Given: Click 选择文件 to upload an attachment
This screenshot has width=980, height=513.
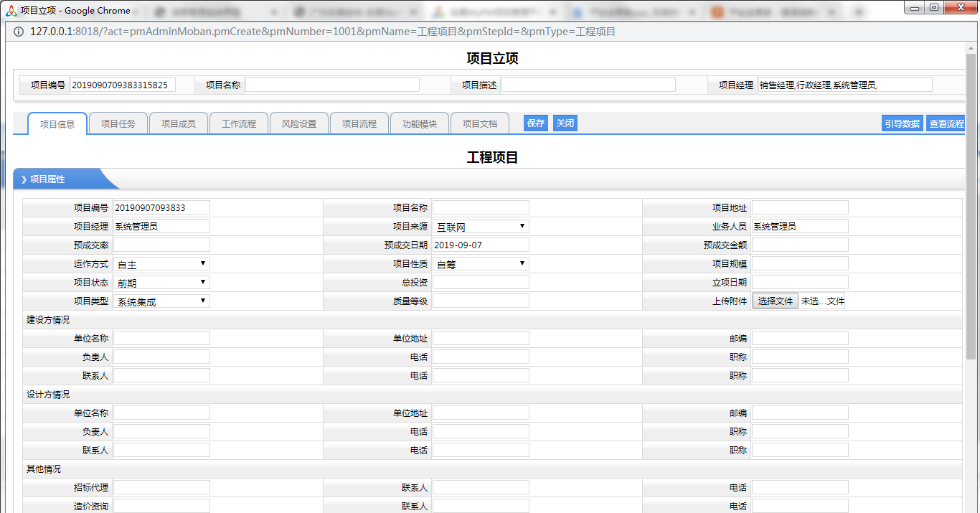Looking at the screenshot, I should point(775,301).
